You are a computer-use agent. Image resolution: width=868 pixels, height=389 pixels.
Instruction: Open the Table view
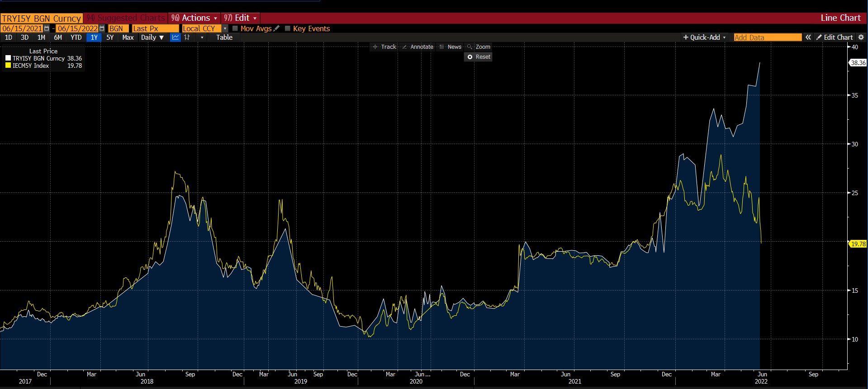(x=224, y=37)
